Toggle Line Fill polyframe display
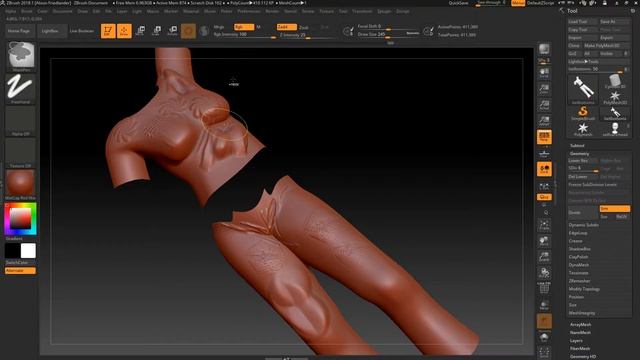Viewport: 640px width, 360px height. pyautogui.click(x=544, y=288)
